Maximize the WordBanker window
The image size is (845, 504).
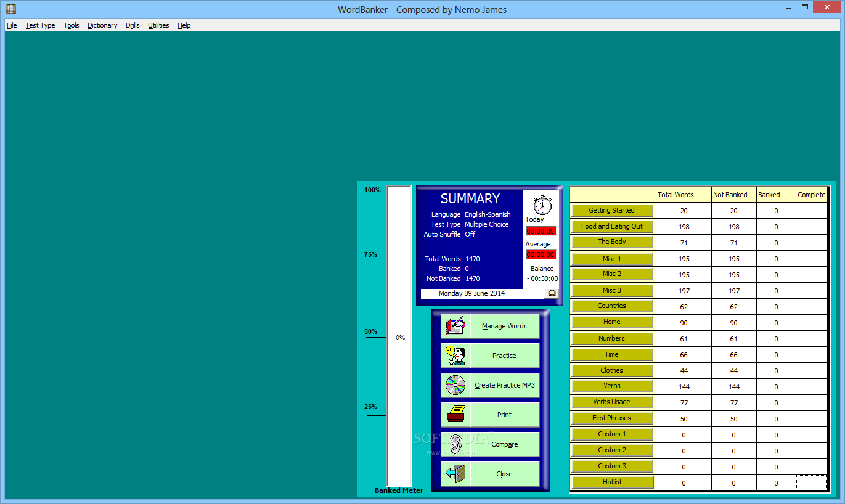(805, 7)
